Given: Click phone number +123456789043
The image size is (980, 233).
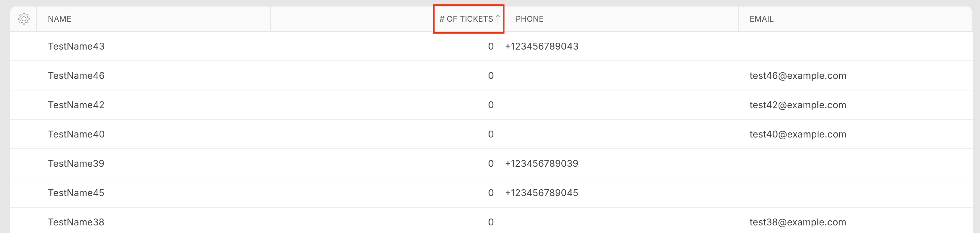Looking at the screenshot, I should [542, 46].
